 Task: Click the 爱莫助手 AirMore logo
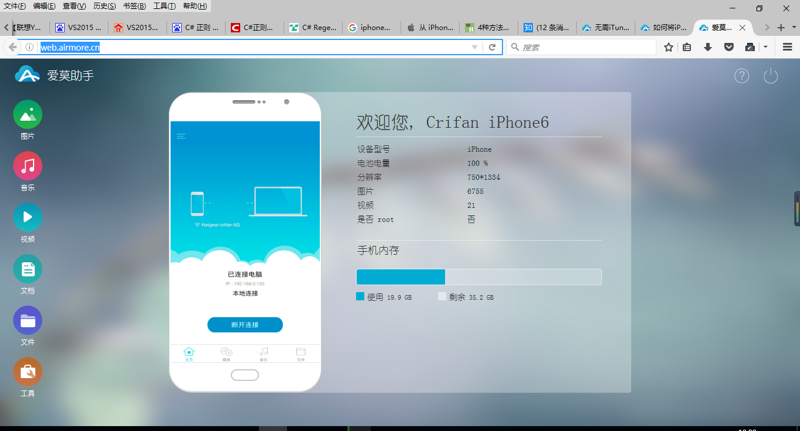[54, 75]
